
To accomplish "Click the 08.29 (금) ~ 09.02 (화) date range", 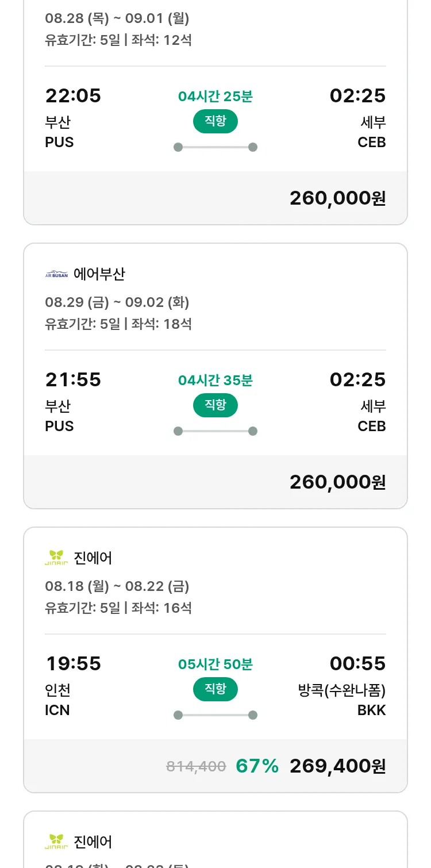I will coord(117,302).
